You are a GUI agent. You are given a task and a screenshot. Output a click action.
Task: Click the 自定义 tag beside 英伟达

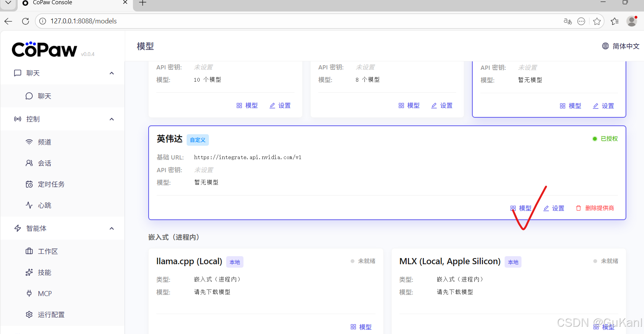(x=198, y=140)
